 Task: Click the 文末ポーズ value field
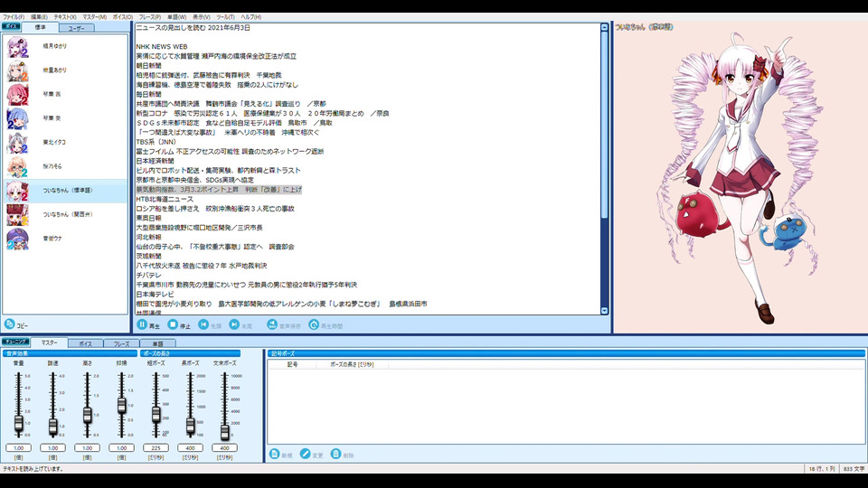point(224,447)
